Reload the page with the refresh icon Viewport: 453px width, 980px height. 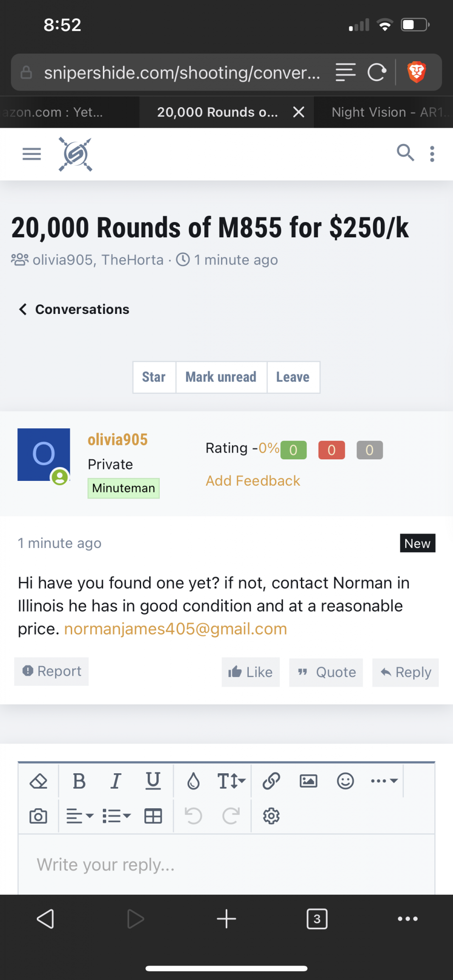(x=377, y=72)
